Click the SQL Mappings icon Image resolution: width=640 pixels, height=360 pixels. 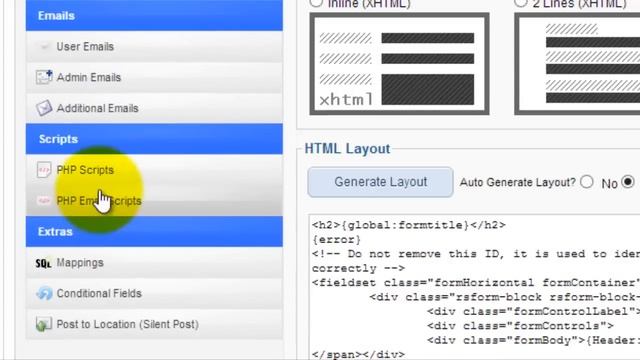click(x=43, y=263)
